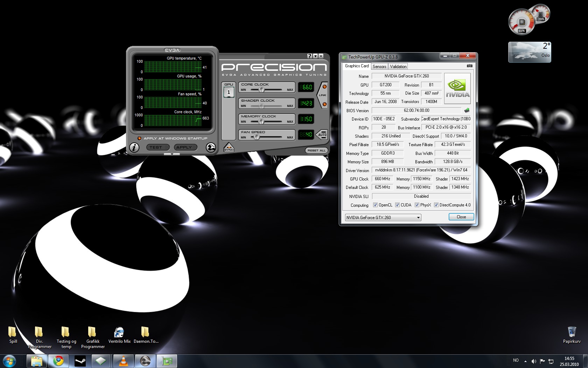Open the GeForce GTX 260 card dropdown
Viewport: 588px width, 368px height.
(x=383, y=218)
